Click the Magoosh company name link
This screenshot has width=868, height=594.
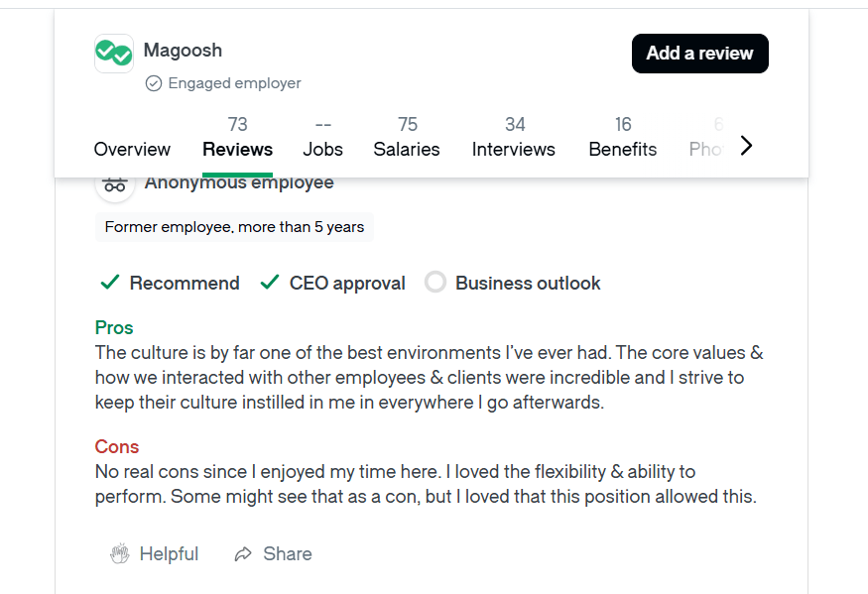click(183, 50)
